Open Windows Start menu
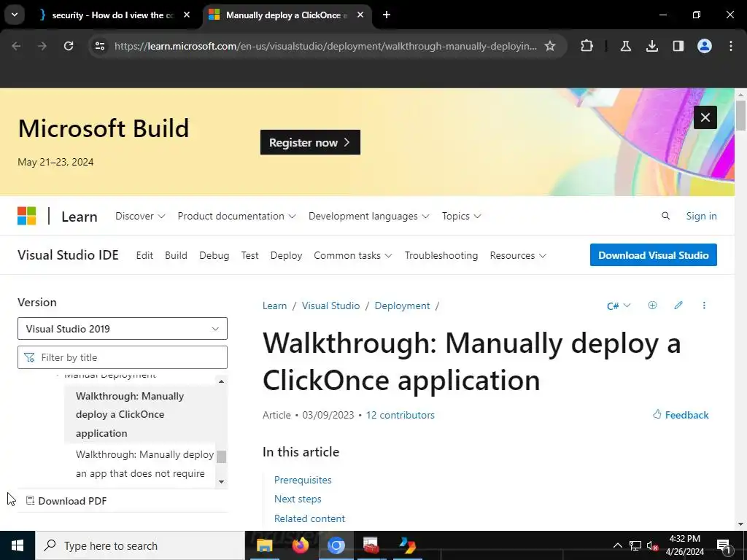Image resolution: width=747 pixels, height=560 pixels. 18,545
